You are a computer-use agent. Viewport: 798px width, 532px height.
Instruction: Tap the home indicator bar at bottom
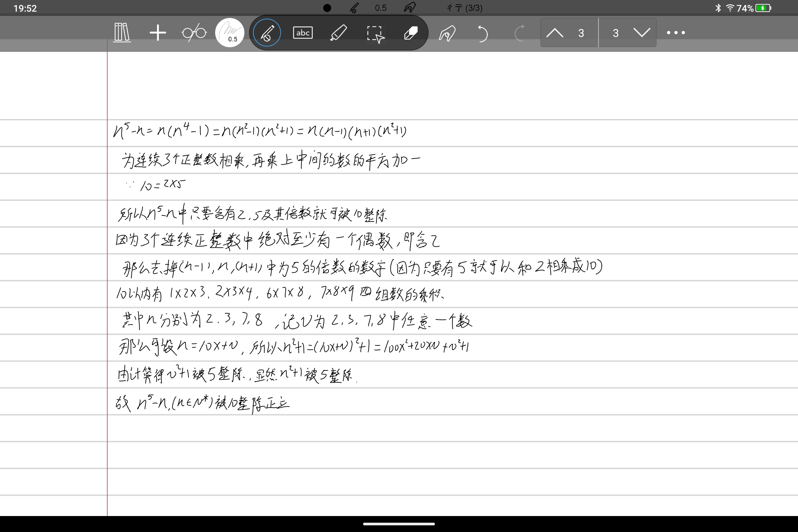pos(399,524)
